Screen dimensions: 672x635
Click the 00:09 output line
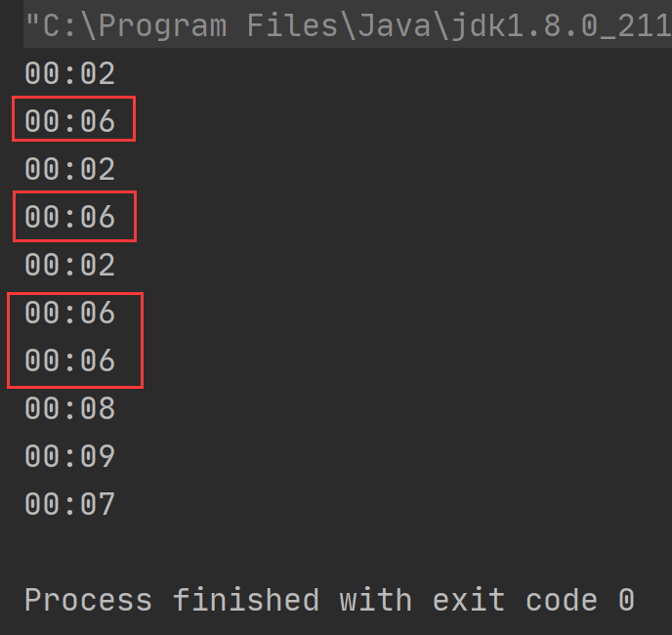click(70, 456)
